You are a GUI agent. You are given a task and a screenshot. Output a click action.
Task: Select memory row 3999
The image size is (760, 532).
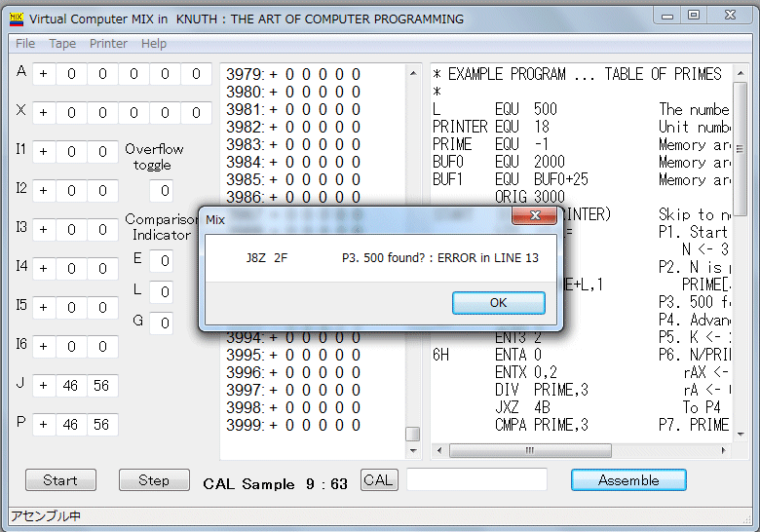click(293, 426)
